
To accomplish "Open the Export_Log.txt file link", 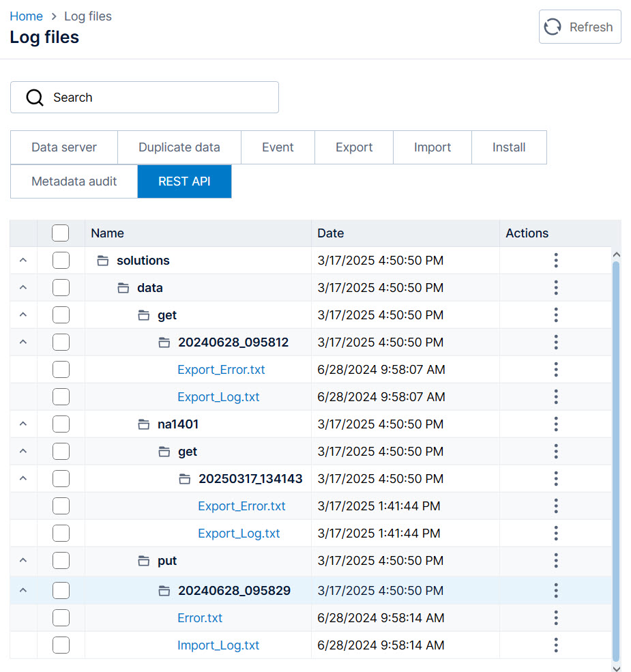I will [218, 396].
